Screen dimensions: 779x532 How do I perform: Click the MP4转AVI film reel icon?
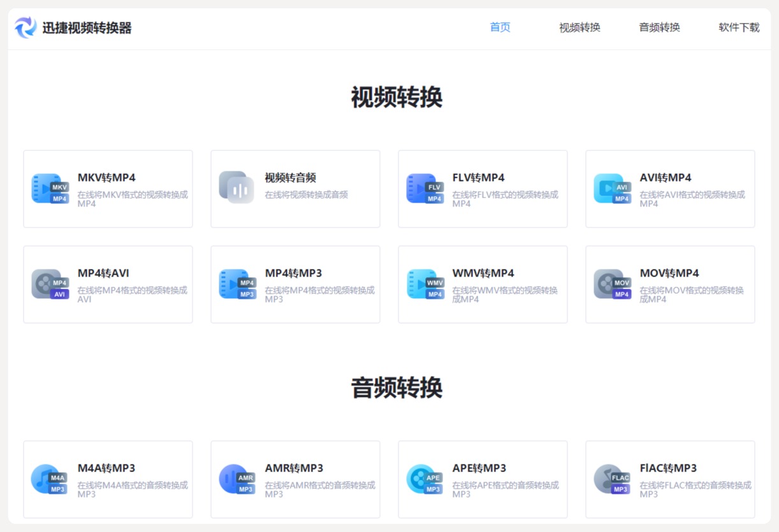click(48, 284)
